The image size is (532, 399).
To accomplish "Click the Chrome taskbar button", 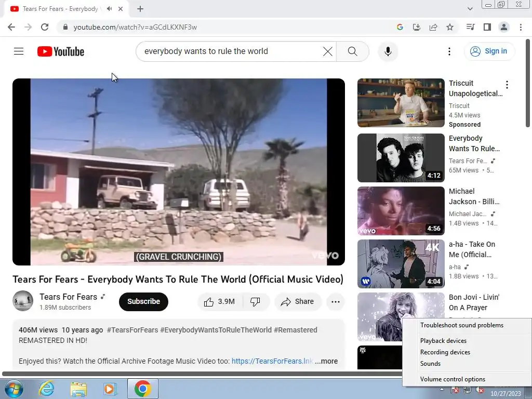I will (x=142, y=389).
